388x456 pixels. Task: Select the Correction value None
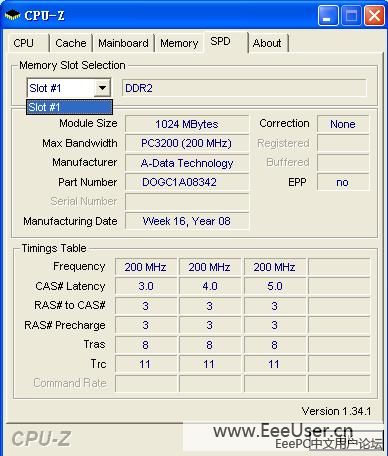pos(343,124)
